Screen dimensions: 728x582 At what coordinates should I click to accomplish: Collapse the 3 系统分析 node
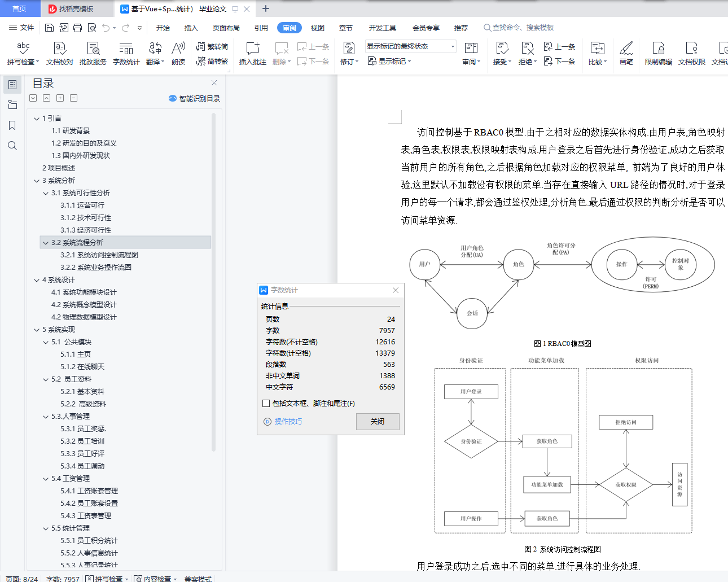(x=37, y=181)
